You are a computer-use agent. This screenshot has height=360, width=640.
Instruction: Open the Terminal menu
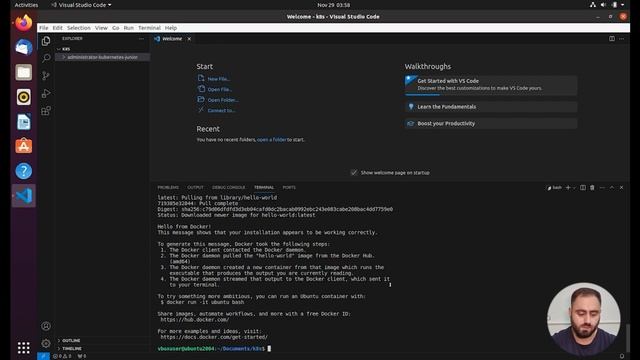pyautogui.click(x=149, y=28)
